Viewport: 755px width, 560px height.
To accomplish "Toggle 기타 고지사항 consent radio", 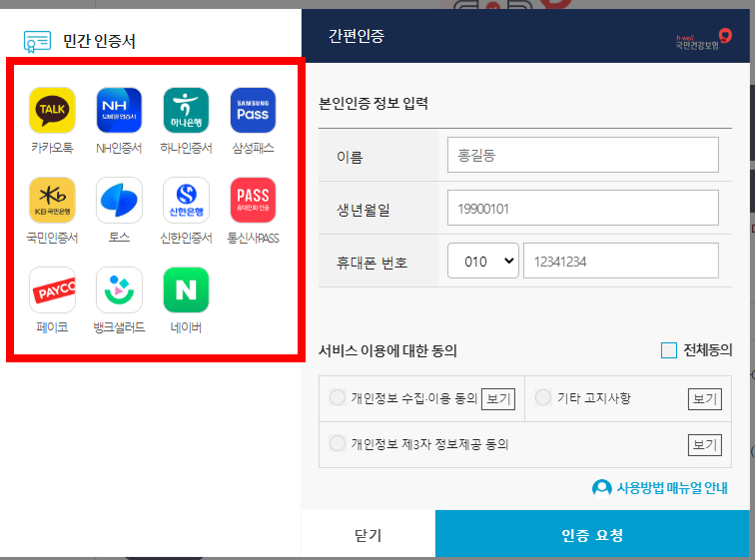I will (x=543, y=398).
